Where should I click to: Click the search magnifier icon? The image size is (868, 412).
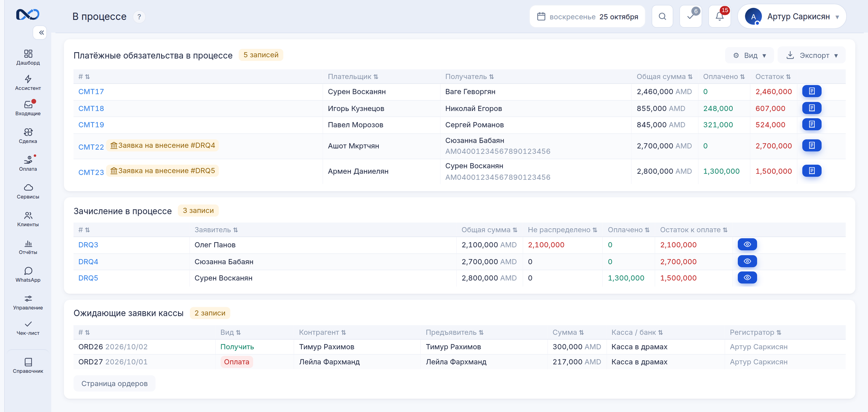(662, 17)
